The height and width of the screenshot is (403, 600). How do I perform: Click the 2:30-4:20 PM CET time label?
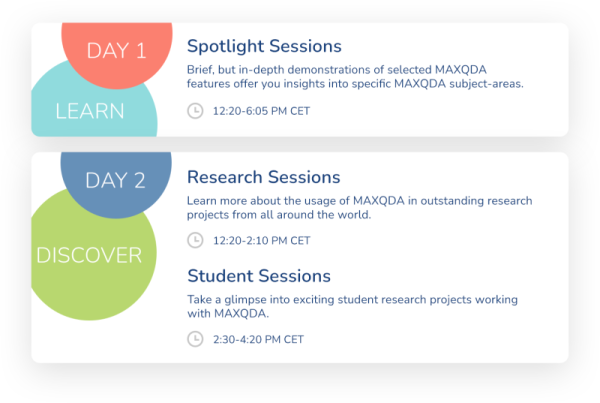[x=258, y=339]
